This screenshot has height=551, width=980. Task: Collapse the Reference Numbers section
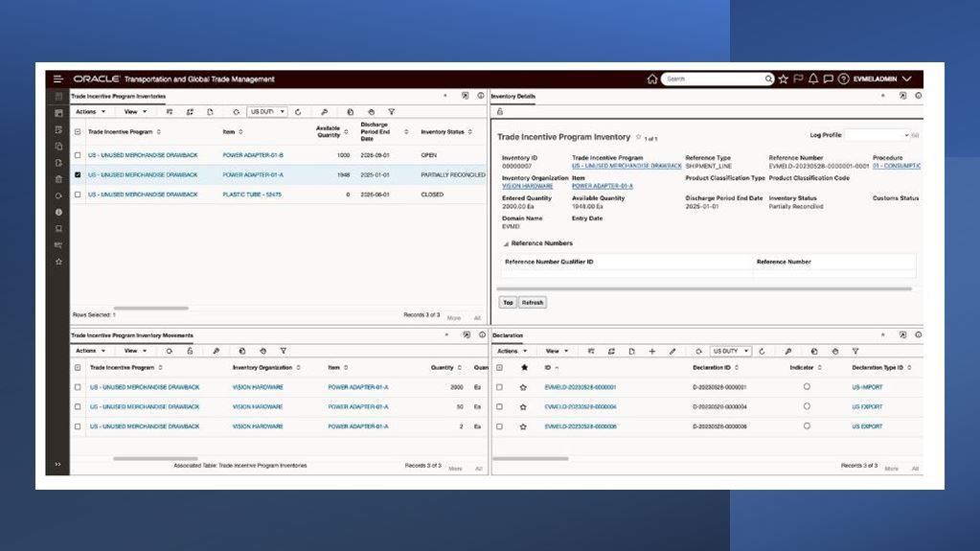coord(506,243)
